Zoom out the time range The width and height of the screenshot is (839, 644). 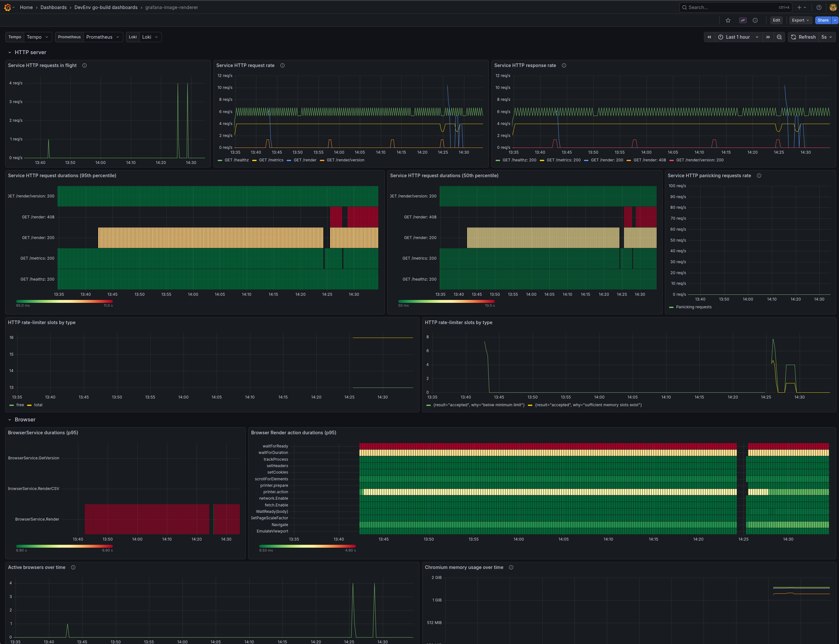(779, 37)
